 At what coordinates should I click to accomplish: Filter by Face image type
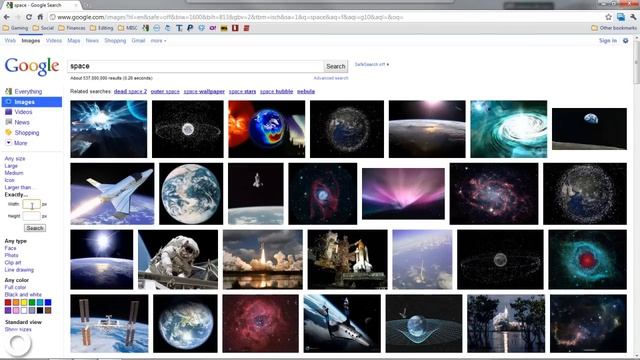(x=10, y=248)
